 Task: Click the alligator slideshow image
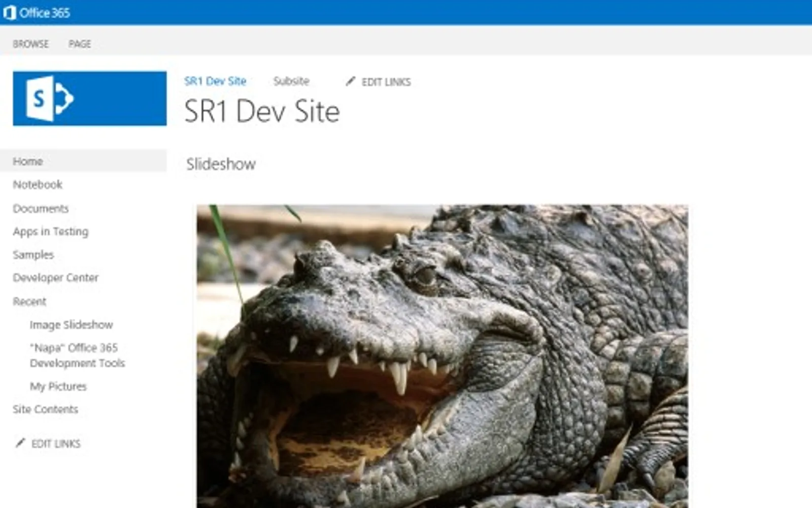pos(443,356)
